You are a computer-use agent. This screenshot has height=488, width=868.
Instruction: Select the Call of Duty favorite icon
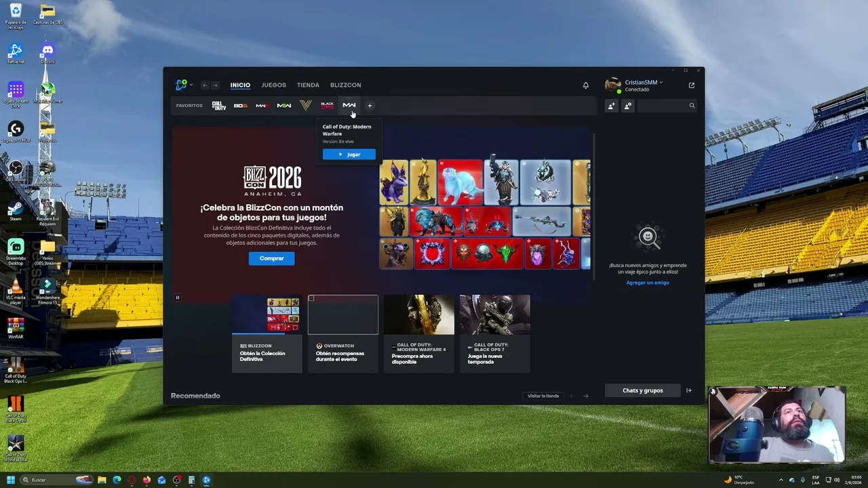[219, 106]
